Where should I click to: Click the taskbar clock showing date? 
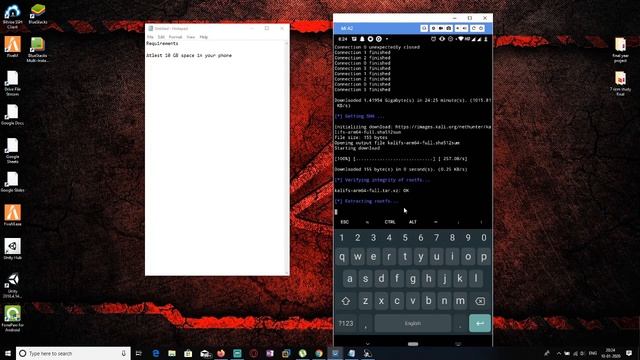(610, 353)
